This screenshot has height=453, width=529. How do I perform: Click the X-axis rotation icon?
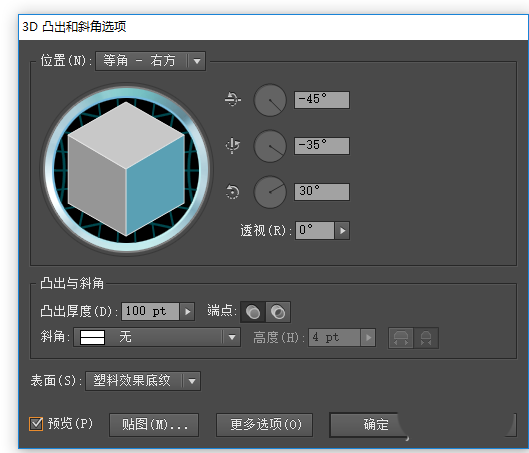click(233, 100)
